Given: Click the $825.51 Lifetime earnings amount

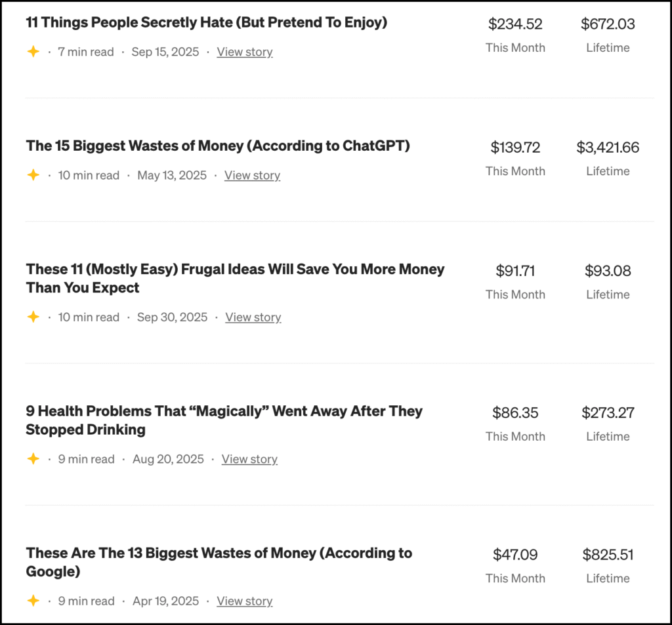Looking at the screenshot, I should coord(608,555).
